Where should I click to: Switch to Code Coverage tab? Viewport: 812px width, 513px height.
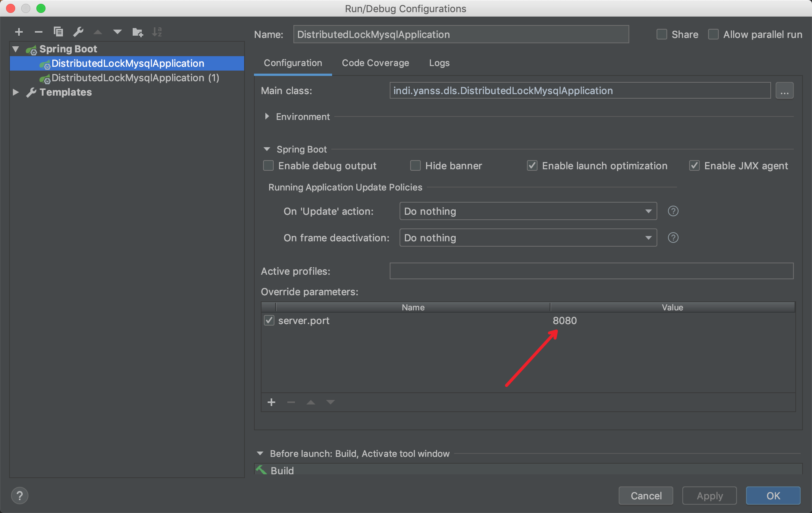pyautogui.click(x=375, y=63)
